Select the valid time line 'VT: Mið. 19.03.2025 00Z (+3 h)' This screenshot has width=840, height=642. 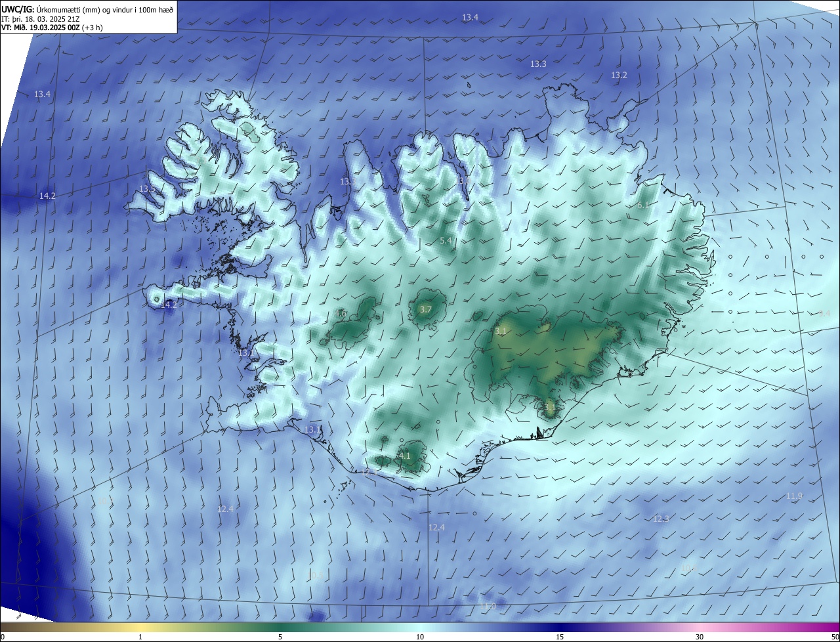52,28
